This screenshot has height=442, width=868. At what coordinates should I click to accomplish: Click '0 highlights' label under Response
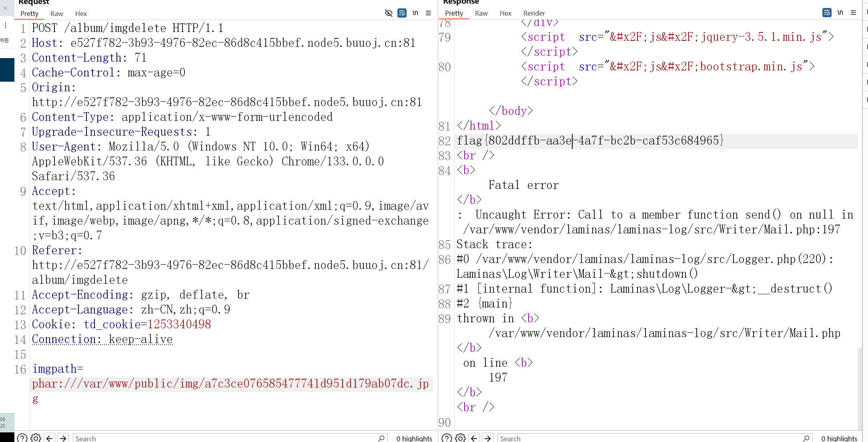[839, 438]
